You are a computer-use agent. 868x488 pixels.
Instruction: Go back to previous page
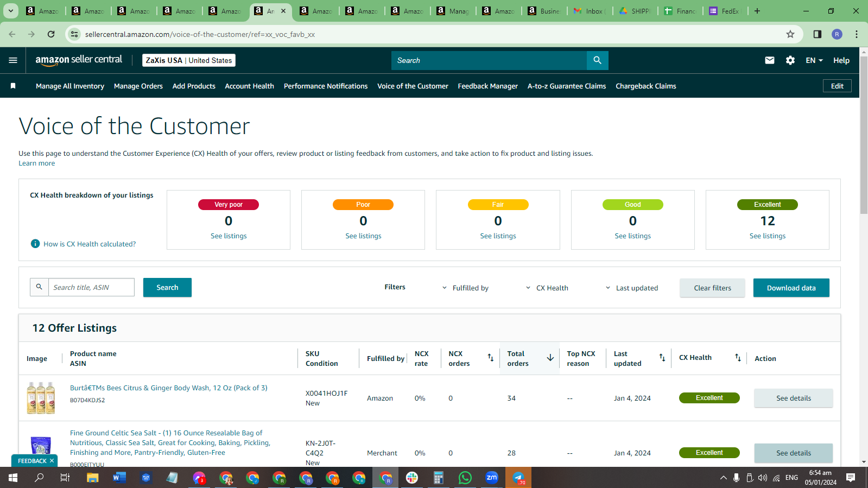pos(12,34)
